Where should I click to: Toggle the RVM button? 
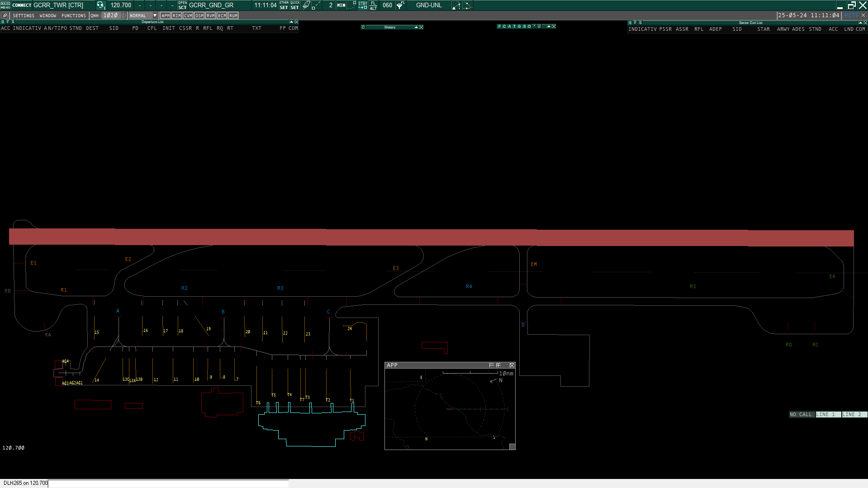(x=211, y=15)
